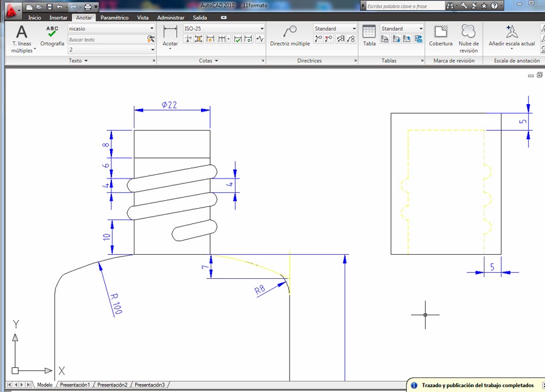Open the Presentación1 layout tab
Viewport: 545px width, 392px height.
coord(74,385)
